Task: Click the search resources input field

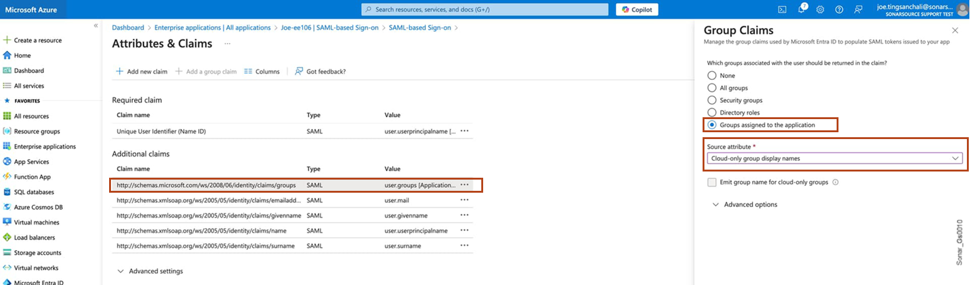Action: (x=485, y=9)
